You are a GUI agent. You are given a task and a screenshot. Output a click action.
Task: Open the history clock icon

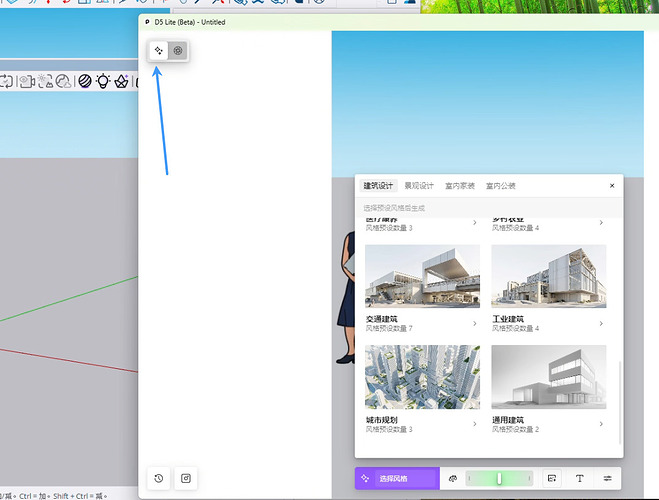159,479
